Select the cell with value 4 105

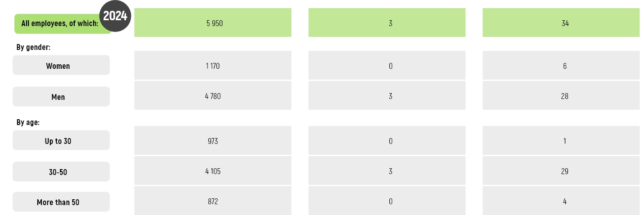click(x=213, y=171)
